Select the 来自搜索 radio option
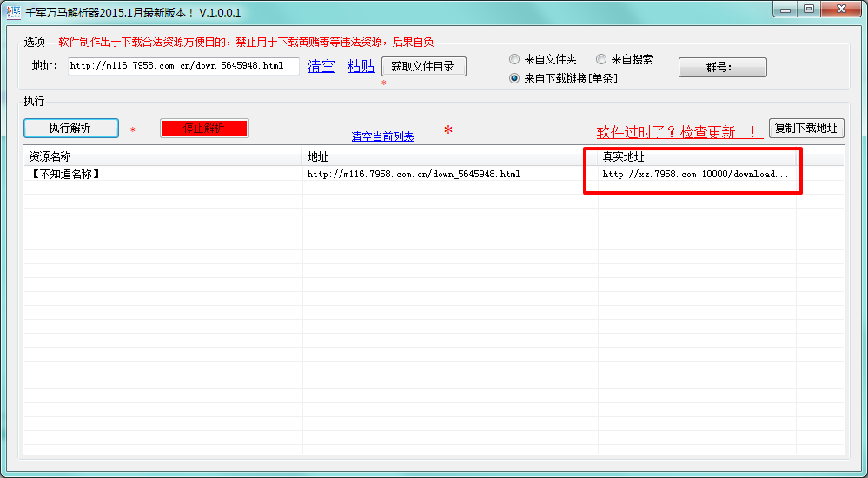The width and height of the screenshot is (868, 478). click(601, 60)
